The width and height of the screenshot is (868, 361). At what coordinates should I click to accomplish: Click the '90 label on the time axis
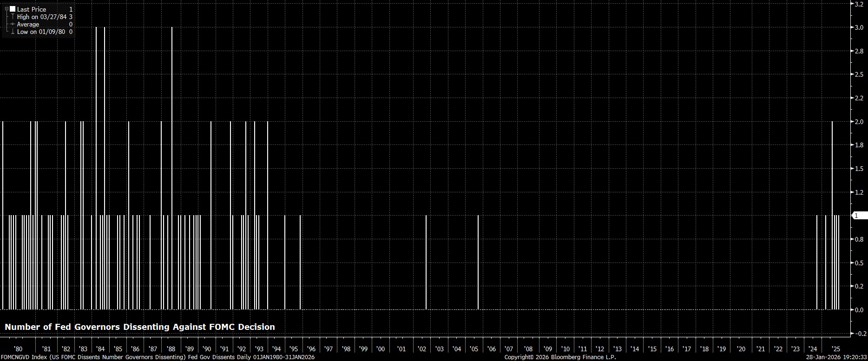(x=207, y=349)
